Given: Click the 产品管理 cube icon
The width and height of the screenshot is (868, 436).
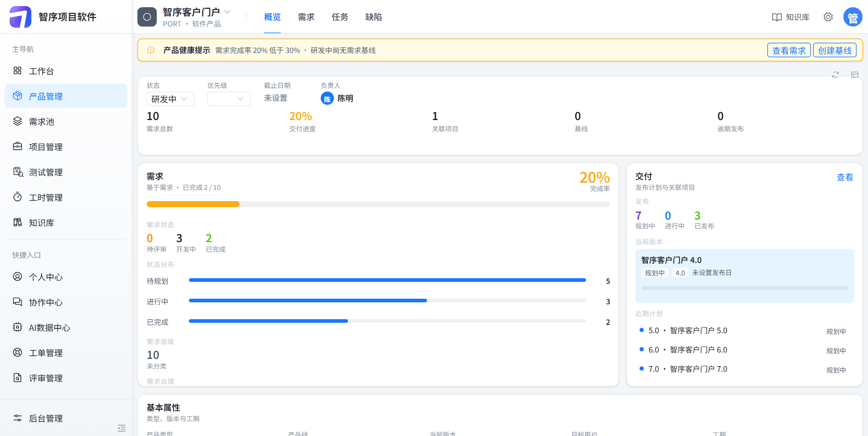Looking at the screenshot, I should [17, 96].
